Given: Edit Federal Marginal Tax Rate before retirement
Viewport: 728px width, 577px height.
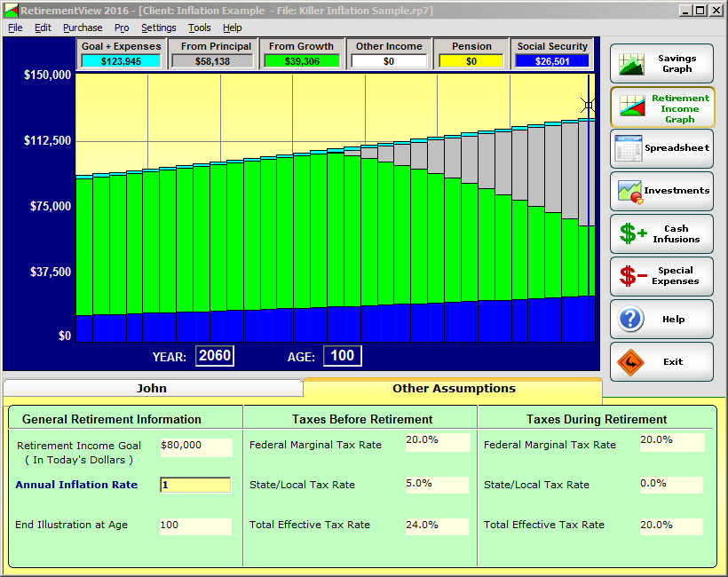Looking at the screenshot, I should tap(438, 442).
